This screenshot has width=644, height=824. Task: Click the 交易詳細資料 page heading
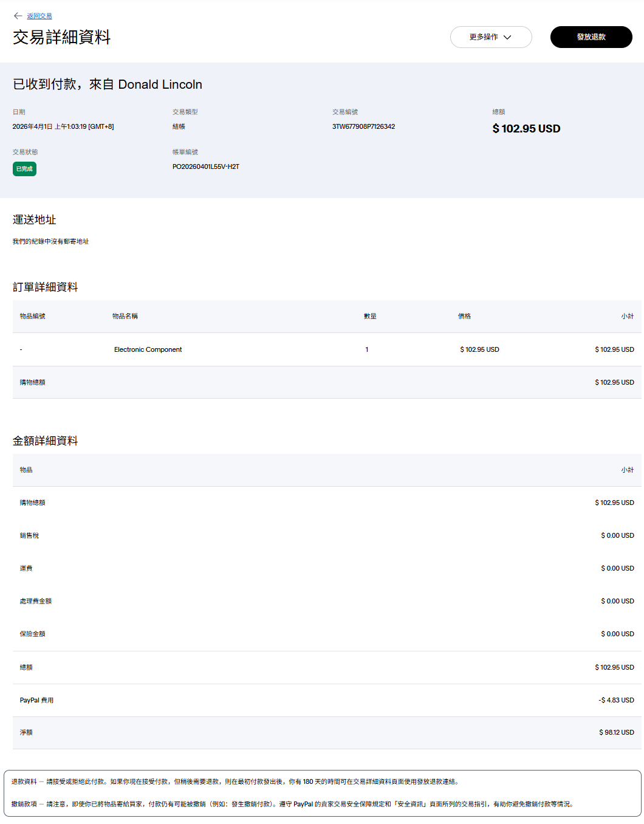(x=61, y=38)
